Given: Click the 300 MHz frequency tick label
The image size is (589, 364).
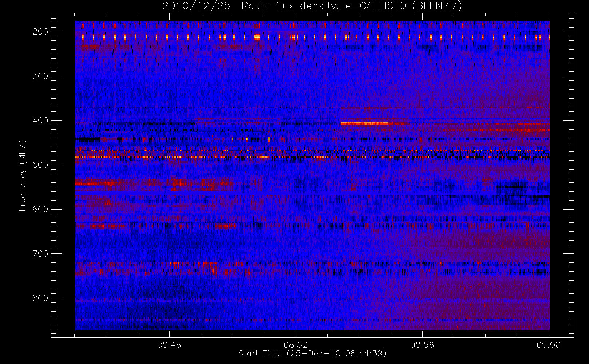Looking at the screenshot, I should coord(40,76).
